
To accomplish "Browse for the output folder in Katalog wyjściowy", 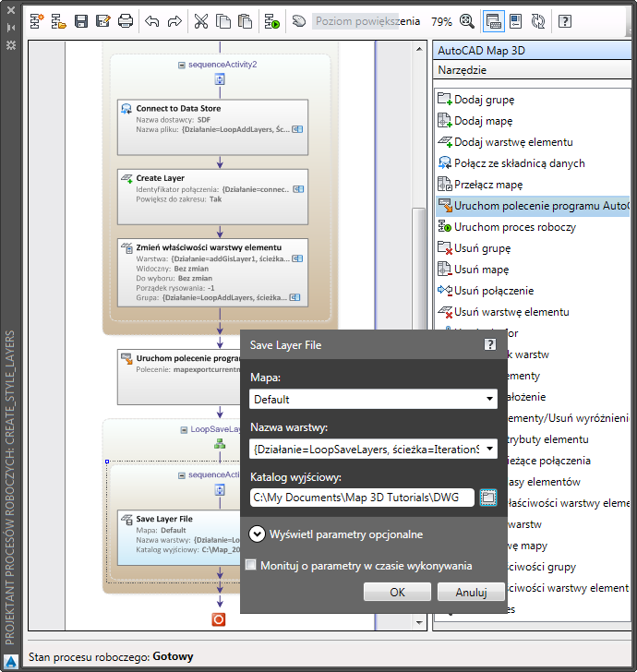I will pos(487,498).
